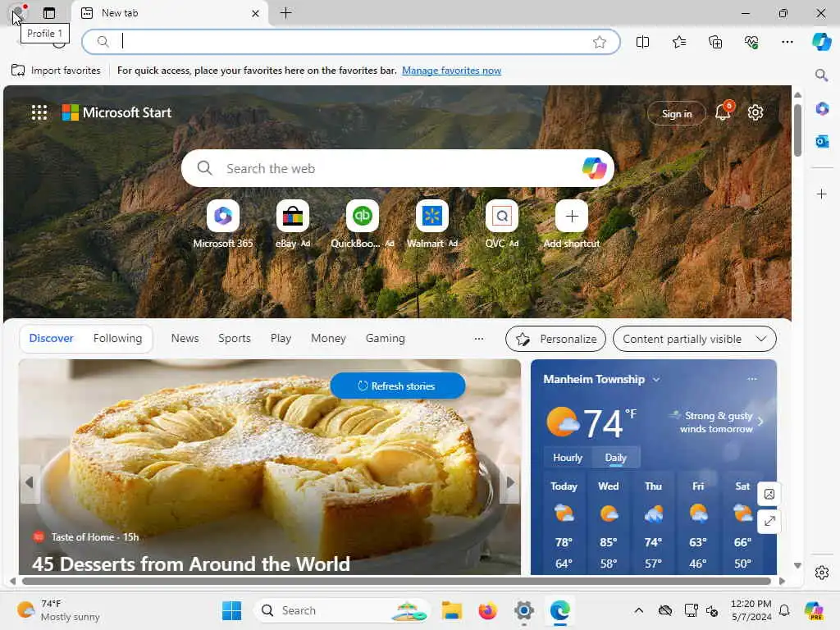Click the vertical page scrollbar thumb
This screenshot has height=630, width=840.
click(797, 130)
